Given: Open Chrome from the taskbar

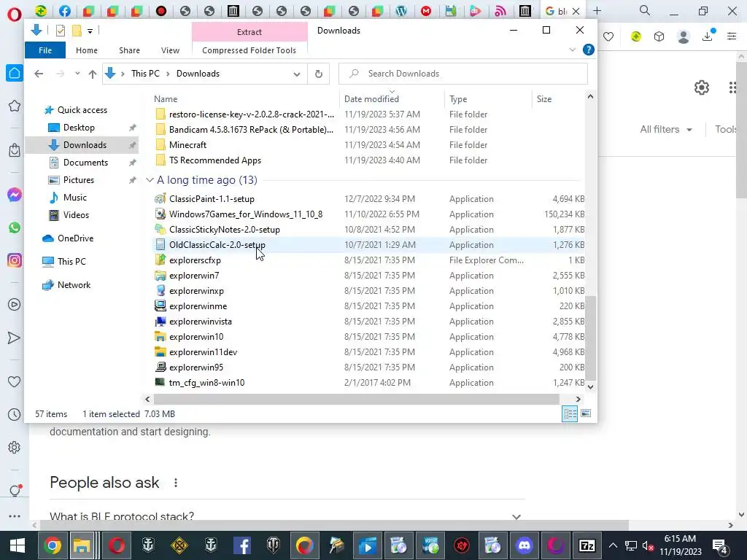Looking at the screenshot, I should [x=53, y=545].
